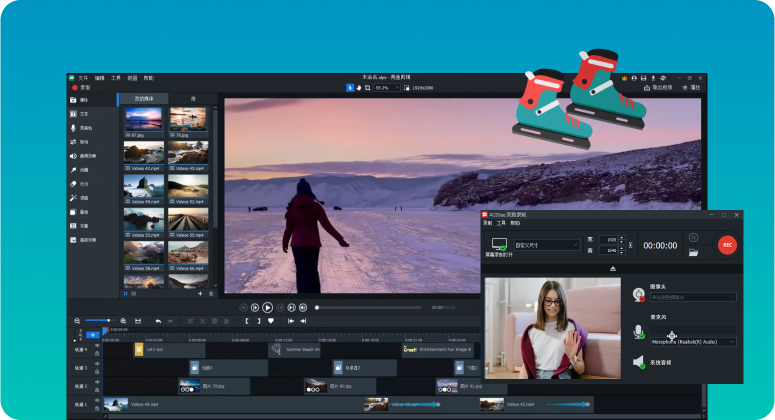Activate the hand pan tool
This screenshot has height=420, width=775.
(359, 87)
